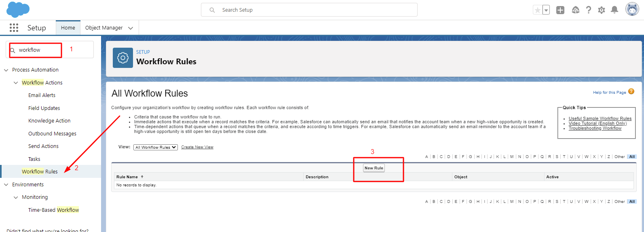Open Help for this Page link
644x232 pixels.
pos(609,93)
